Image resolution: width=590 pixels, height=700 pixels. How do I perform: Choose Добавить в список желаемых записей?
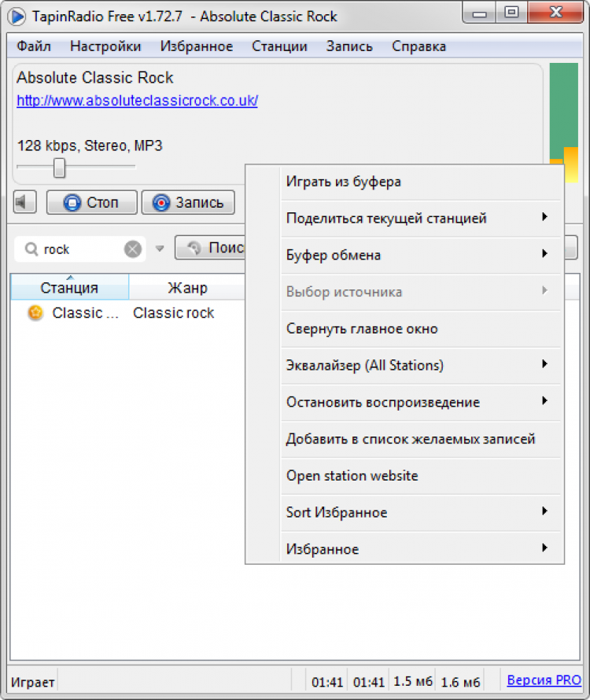tap(421, 439)
